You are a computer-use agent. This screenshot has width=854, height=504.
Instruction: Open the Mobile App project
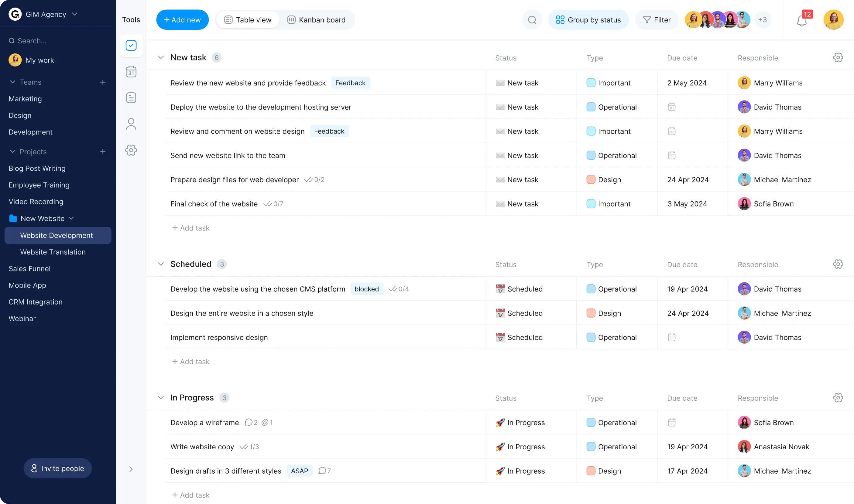pyautogui.click(x=27, y=285)
